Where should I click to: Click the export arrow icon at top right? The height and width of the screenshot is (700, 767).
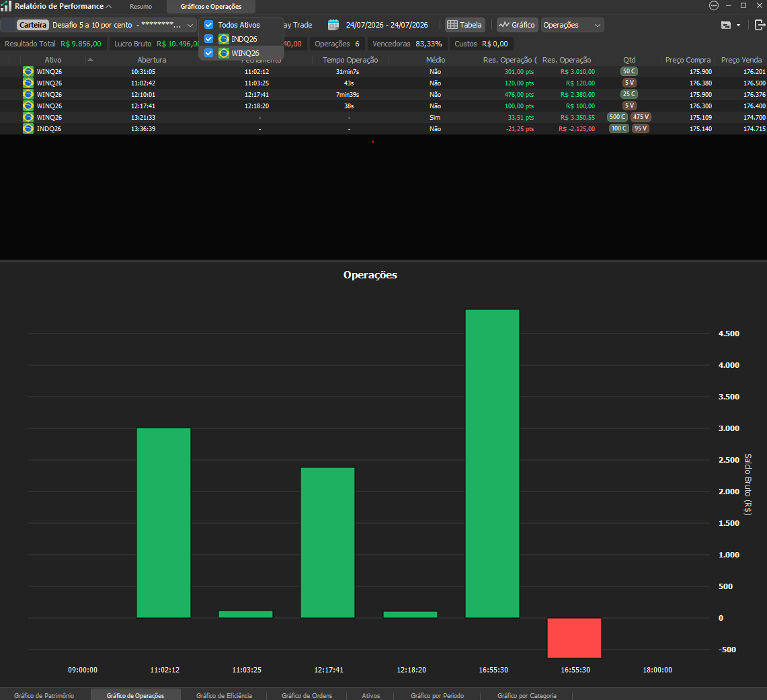point(760,25)
